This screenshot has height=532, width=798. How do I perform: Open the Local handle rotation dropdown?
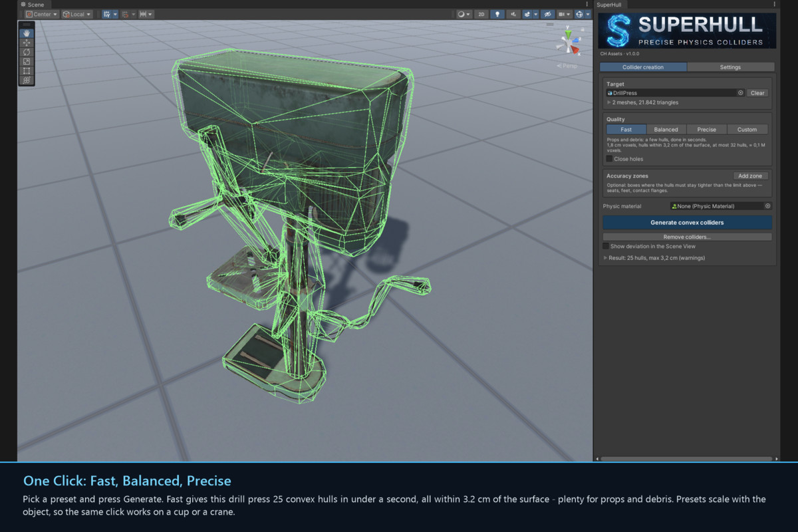tap(77, 14)
